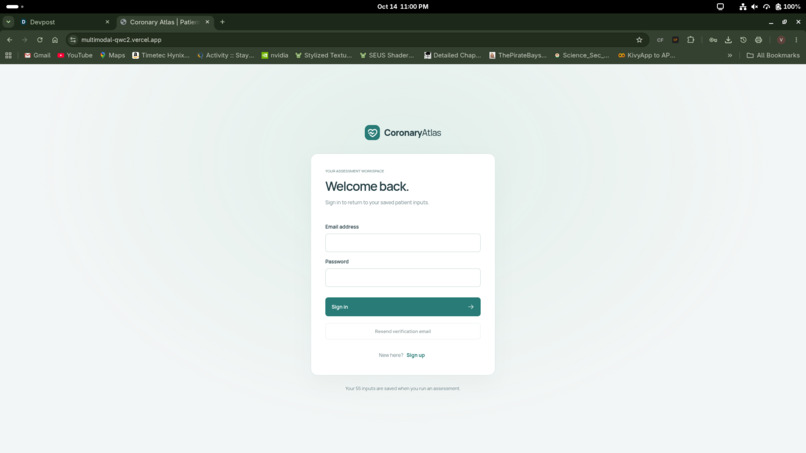Click the cloud-shaped tray icon beside volume

(766, 7)
